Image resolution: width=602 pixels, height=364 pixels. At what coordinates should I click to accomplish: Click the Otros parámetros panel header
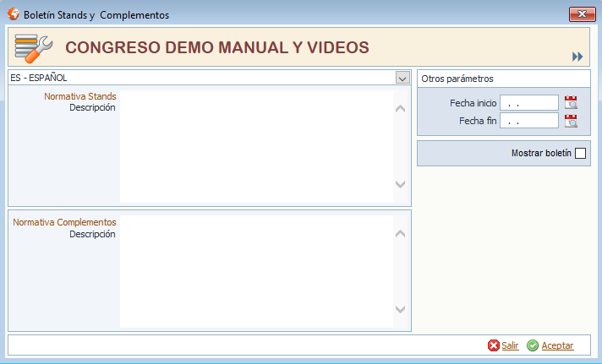[x=504, y=79]
